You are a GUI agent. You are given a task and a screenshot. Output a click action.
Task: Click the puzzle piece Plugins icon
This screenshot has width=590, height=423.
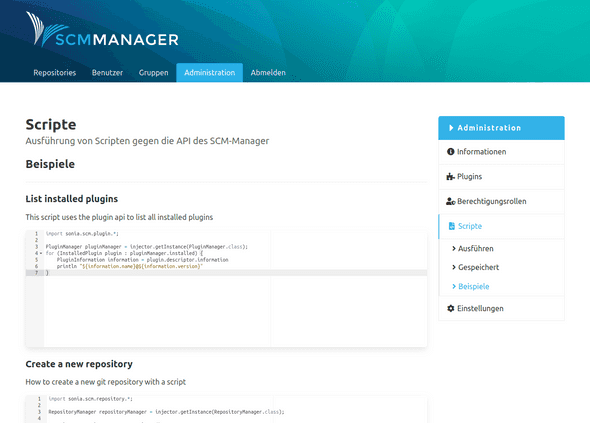coord(450,177)
